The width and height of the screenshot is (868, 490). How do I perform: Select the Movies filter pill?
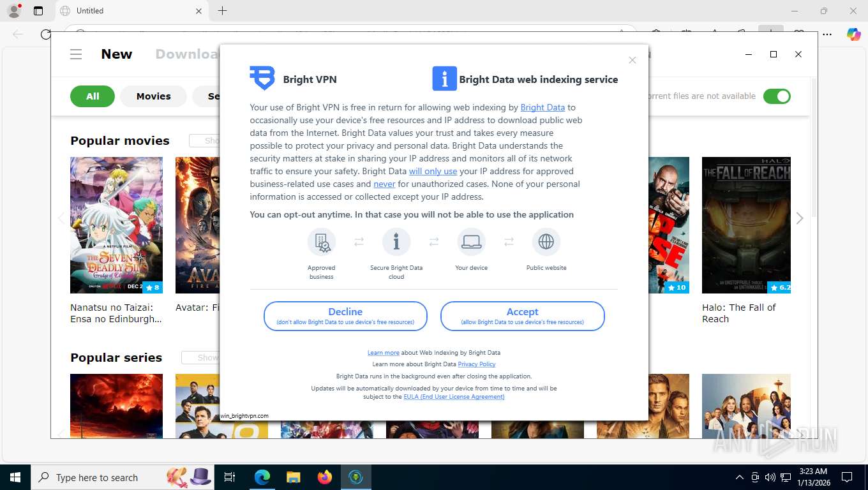tap(153, 96)
